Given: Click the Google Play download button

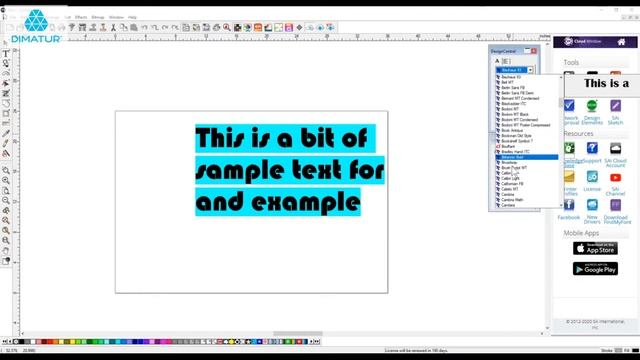Looking at the screenshot, I should (595, 269).
